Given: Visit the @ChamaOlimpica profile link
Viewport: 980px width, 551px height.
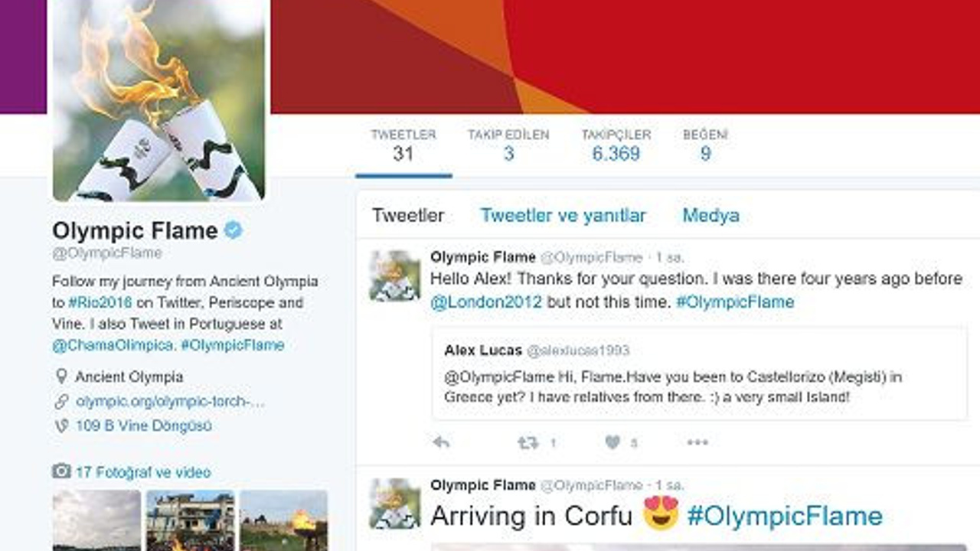Looking at the screenshot, I should 113,345.
